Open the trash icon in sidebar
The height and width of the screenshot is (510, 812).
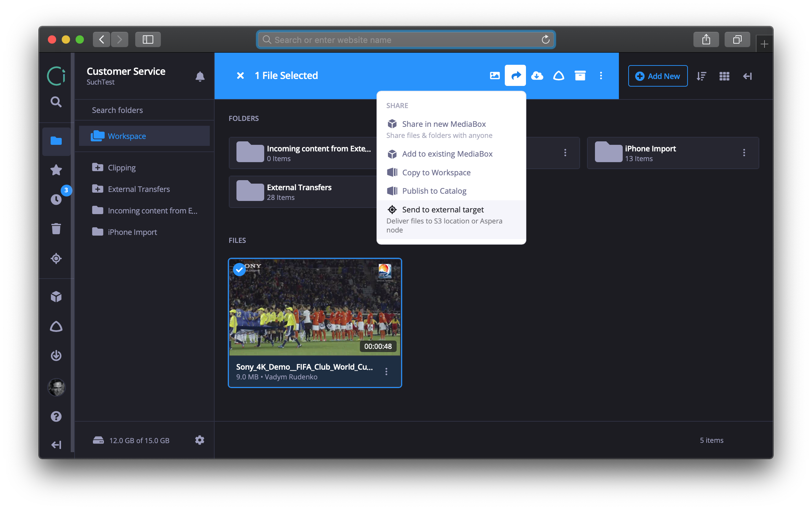tap(56, 229)
